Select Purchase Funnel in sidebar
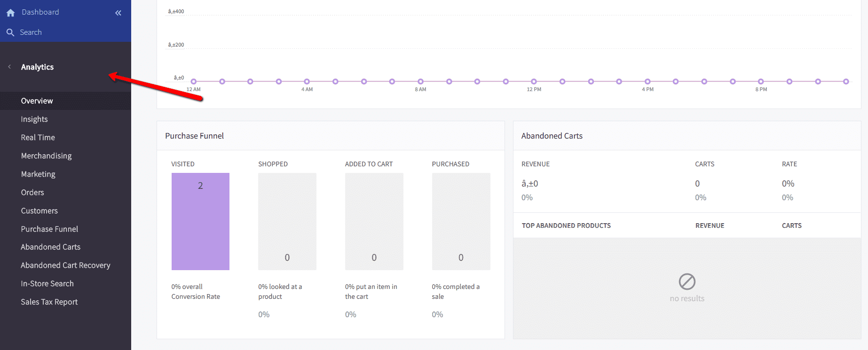 [49, 229]
